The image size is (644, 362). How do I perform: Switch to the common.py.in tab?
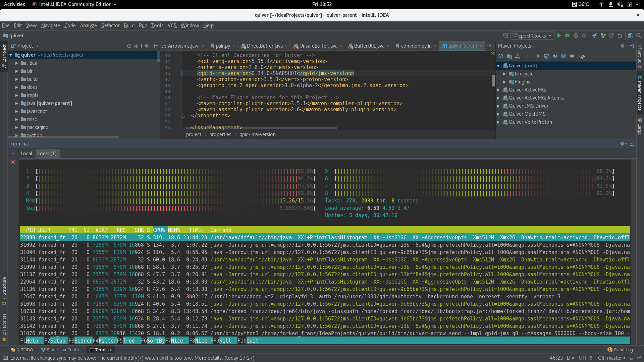(416, 46)
